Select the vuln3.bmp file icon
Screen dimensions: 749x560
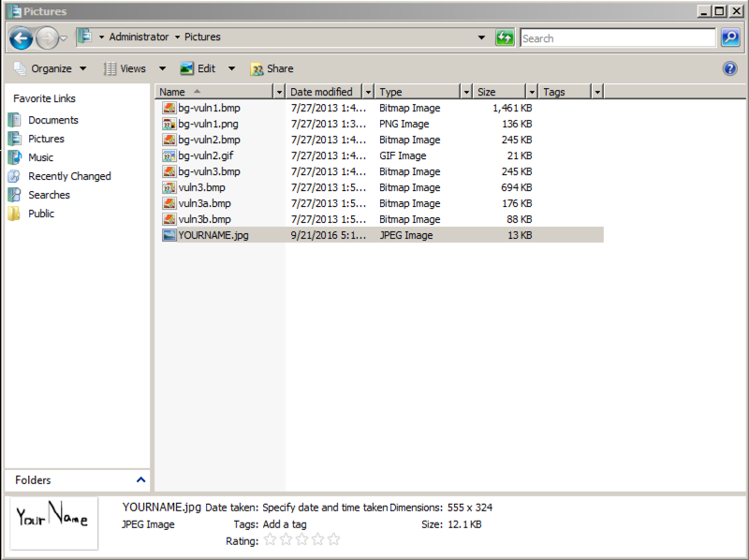169,187
